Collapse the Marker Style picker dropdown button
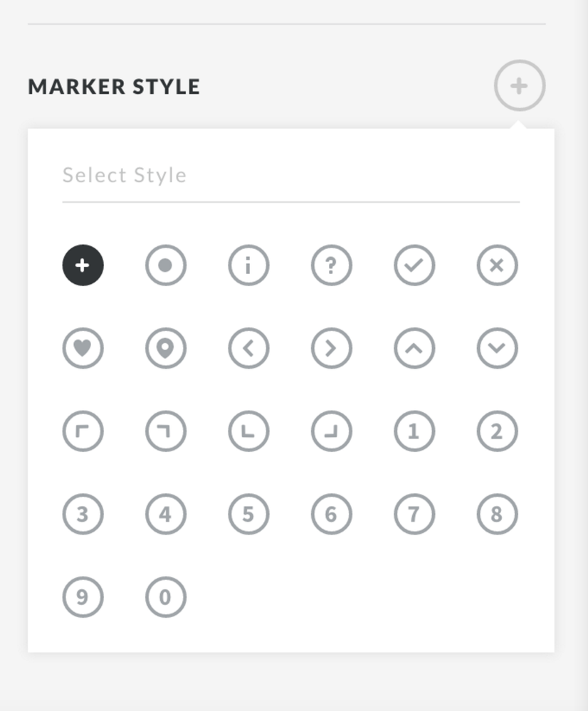Viewport: 588px width, 711px height. pyautogui.click(x=520, y=86)
